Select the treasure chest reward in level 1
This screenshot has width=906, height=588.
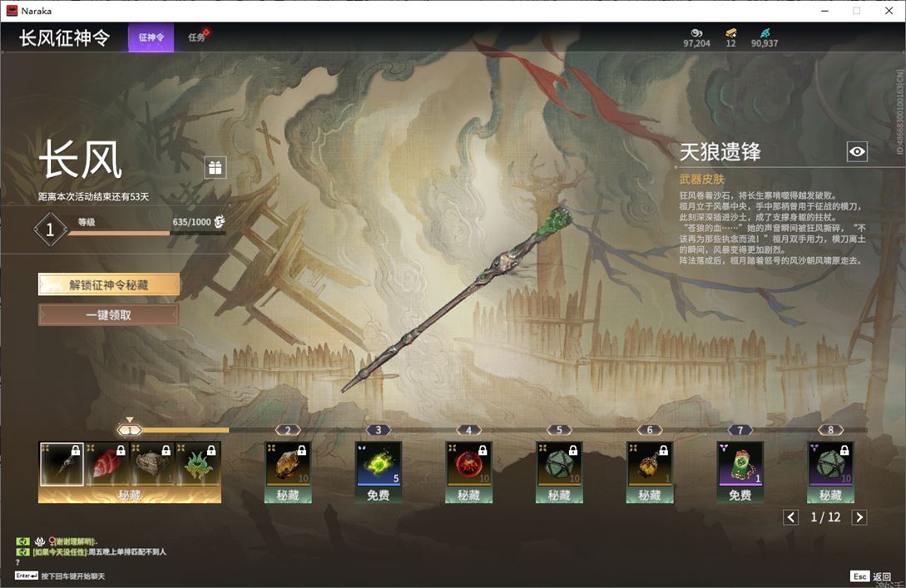pyautogui.click(x=152, y=464)
